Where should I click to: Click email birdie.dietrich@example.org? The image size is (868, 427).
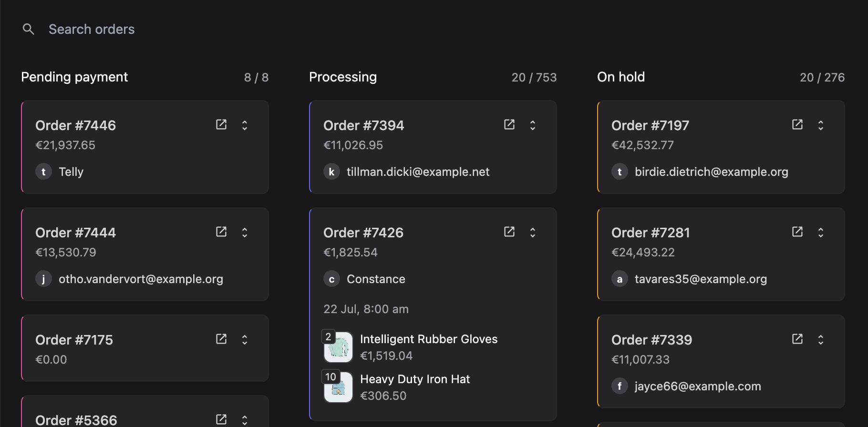tap(712, 172)
